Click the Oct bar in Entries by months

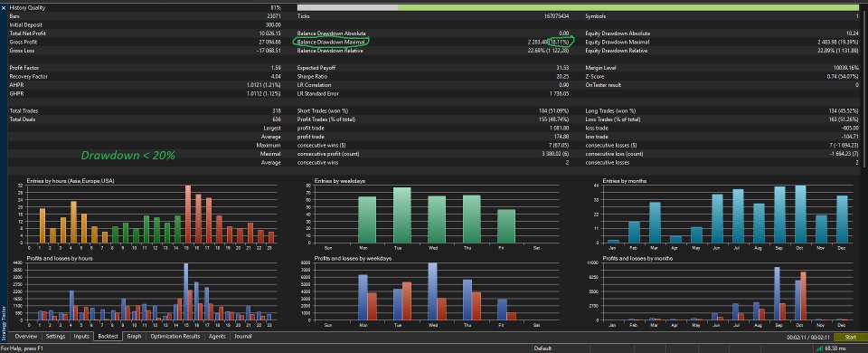click(x=800, y=214)
